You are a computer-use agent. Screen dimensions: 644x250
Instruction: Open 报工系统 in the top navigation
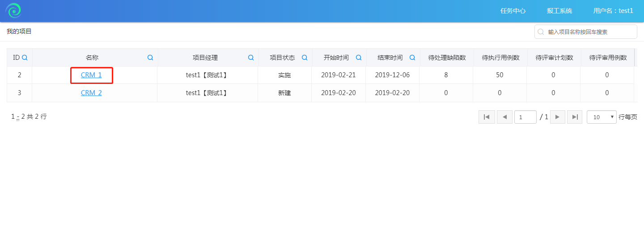(559, 11)
